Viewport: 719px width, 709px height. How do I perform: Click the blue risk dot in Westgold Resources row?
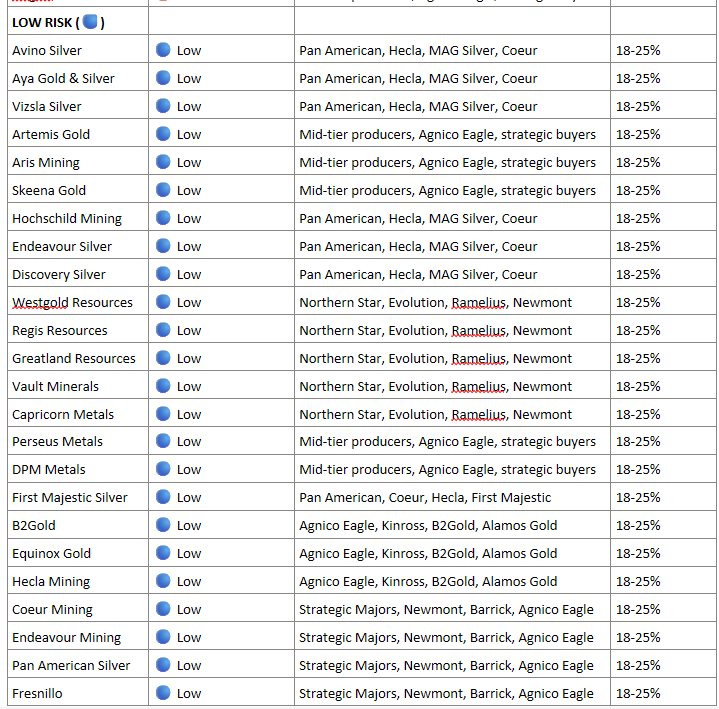point(163,301)
